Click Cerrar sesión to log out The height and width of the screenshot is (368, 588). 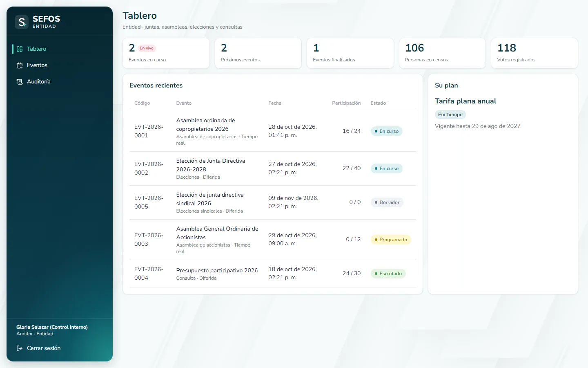coord(60,348)
